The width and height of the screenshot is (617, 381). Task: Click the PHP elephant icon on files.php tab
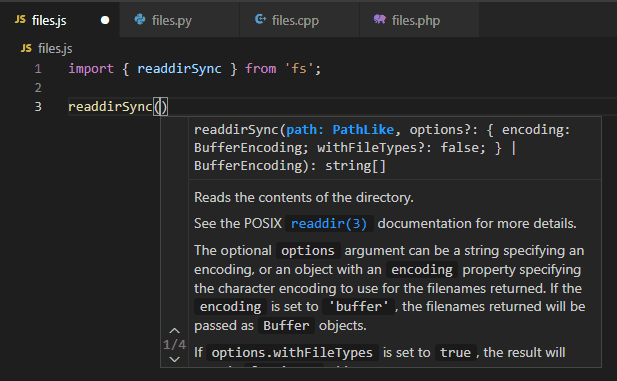pos(379,19)
